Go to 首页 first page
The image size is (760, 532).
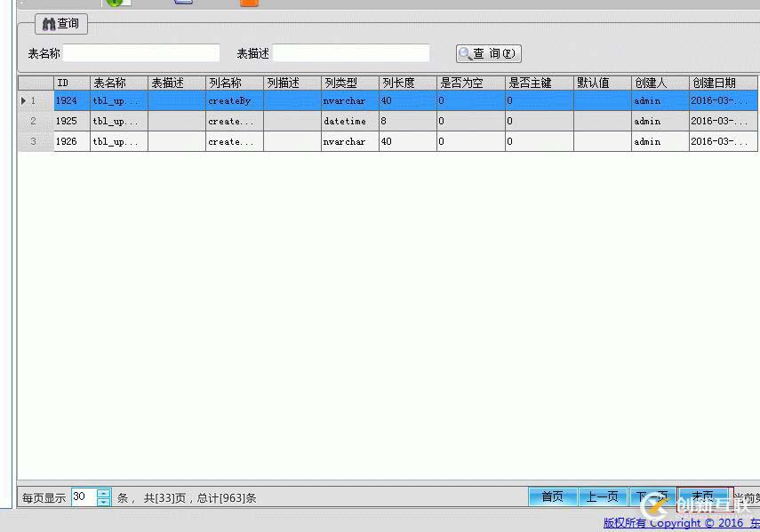[552, 496]
